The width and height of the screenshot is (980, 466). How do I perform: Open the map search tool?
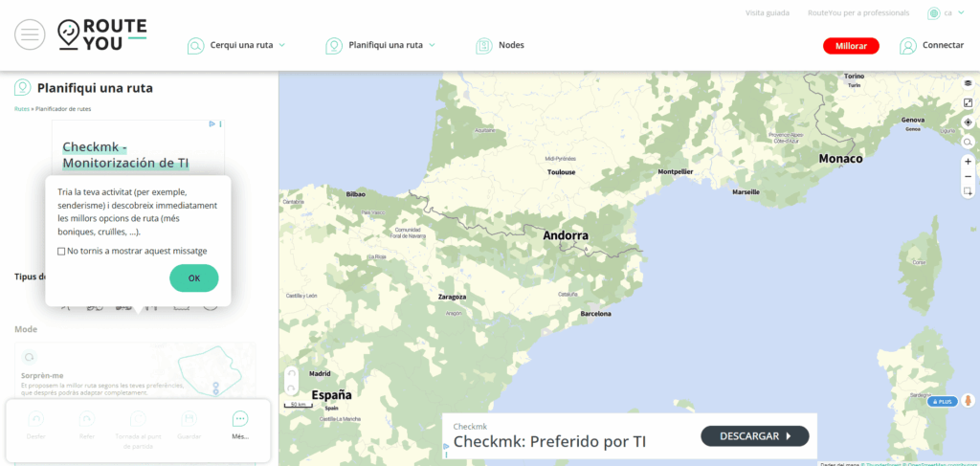[x=968, y=142]
